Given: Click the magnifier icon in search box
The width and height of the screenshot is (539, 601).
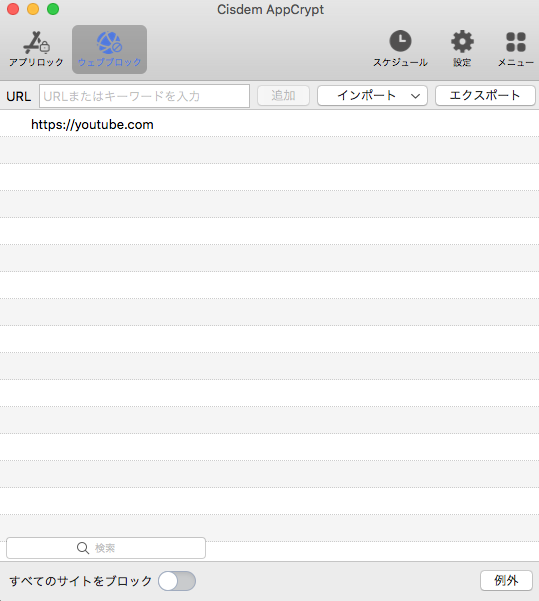Looking at the screenshot, I should (83, 548).
